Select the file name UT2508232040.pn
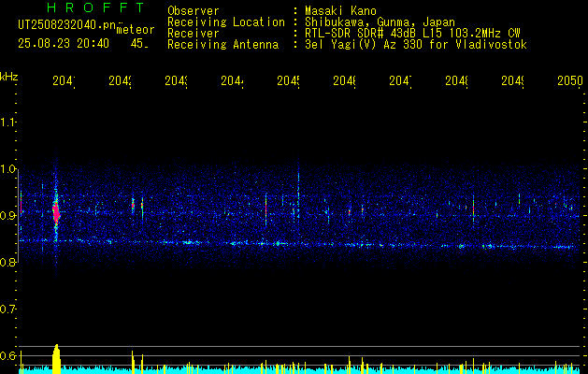Image resolution: width=588 pixels, height=374 pixels. click(67, 25)
